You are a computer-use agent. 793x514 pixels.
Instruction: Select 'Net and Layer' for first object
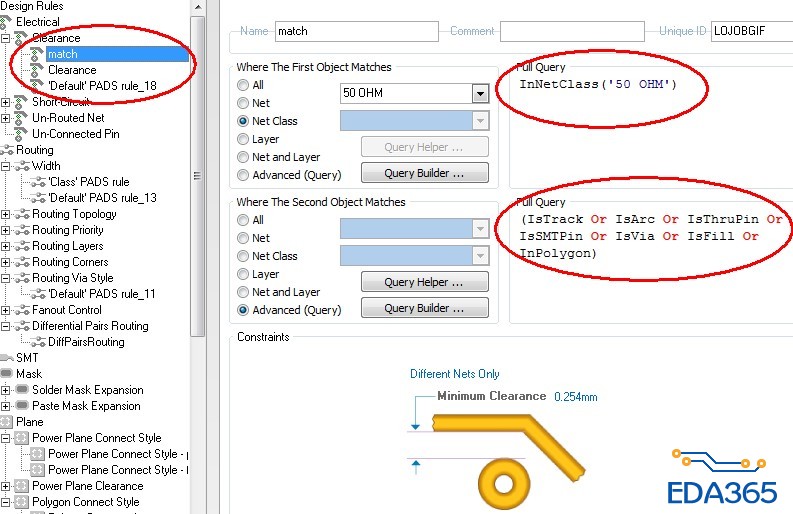[x=243, y=157]
